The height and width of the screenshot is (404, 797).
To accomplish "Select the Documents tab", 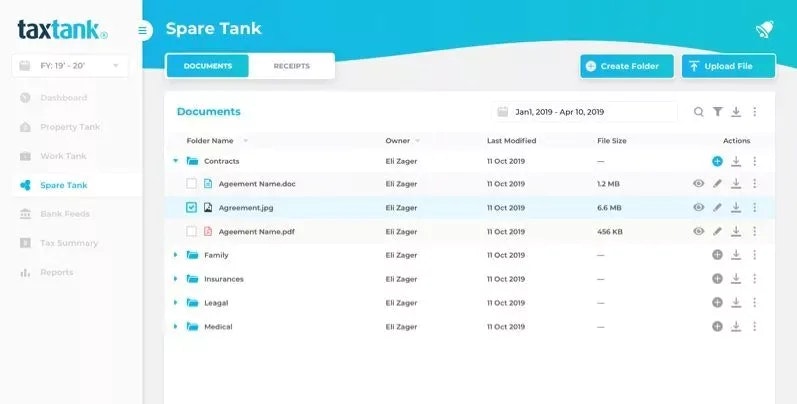I will pyautogui.click(x=208, y=66).
